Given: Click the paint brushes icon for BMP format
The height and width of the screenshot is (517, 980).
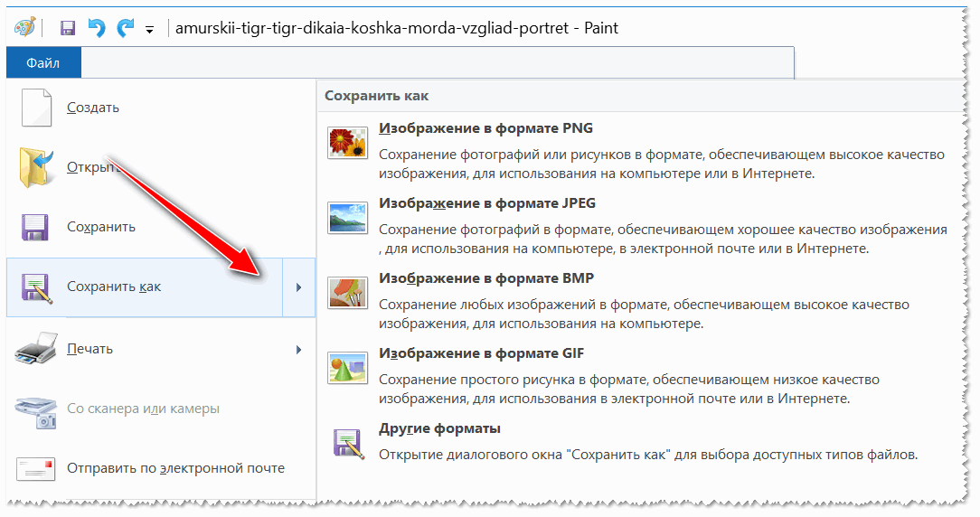Looking at the screenshot, I should point(347,293).
